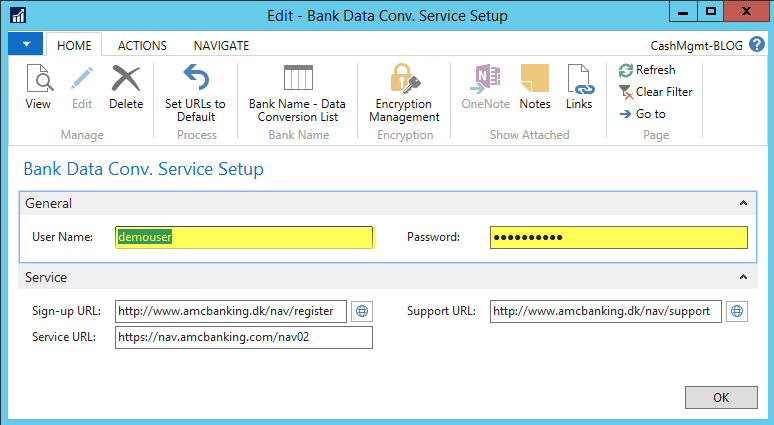Image resolution: width=774 pixels, height=425 pixels.
Task: Switch to the HOME ribbon tab
Action: click(74, 45)
